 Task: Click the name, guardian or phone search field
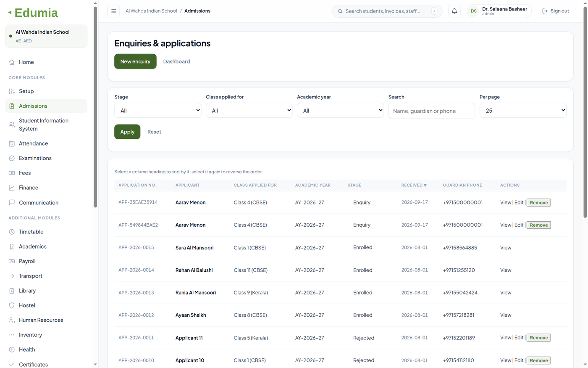[x=431, y=111]
